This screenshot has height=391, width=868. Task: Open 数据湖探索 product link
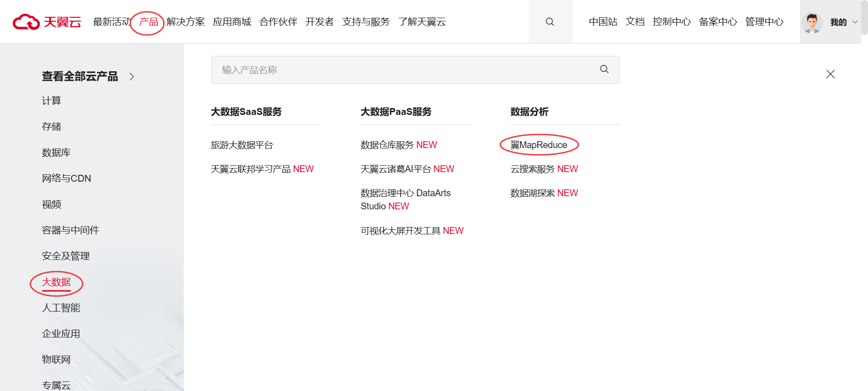pos(544,193)
